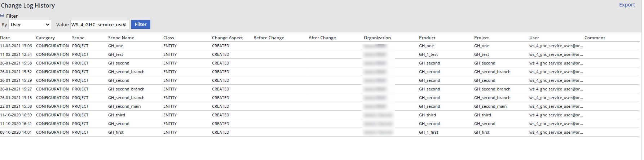Open the filter By User dropdown
644x160 pixels.
coord(30,25)
